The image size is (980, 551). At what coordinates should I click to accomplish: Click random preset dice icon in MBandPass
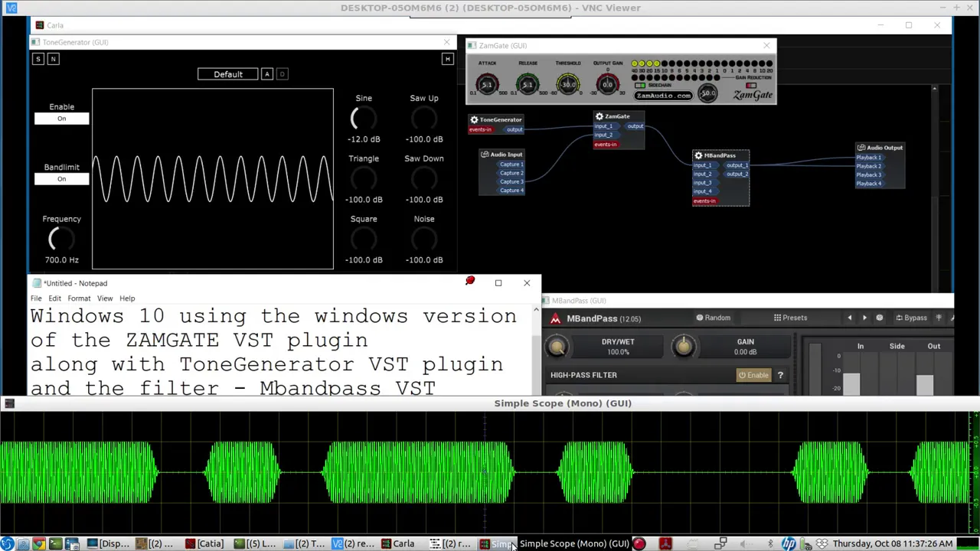879,318
